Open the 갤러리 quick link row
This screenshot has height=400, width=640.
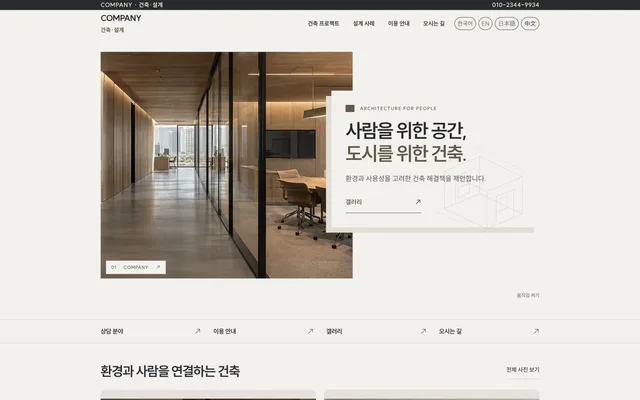coord(376,331)
